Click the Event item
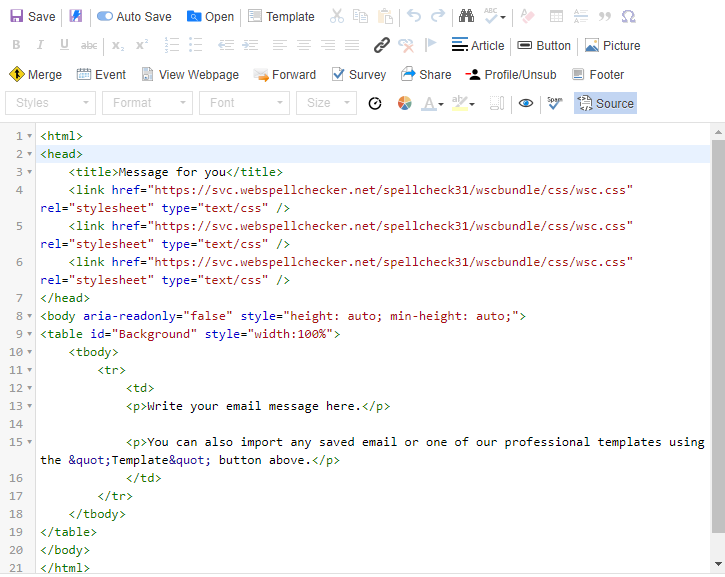This screenshot has width=725, height=577. [x=101, y=74]
